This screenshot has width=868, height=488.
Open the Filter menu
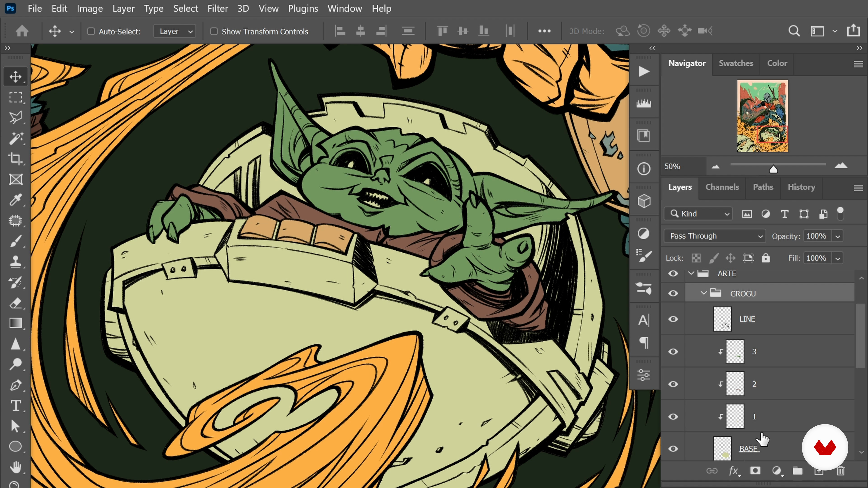coord(218,8)
